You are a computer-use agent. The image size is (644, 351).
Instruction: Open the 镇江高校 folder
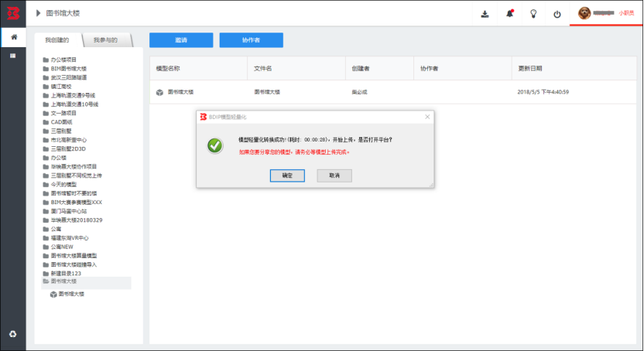(61, 87)
